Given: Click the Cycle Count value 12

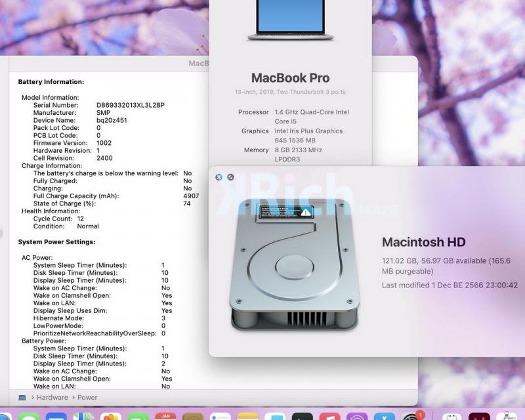Looking at the screenshot, I should tap(80, 219).
